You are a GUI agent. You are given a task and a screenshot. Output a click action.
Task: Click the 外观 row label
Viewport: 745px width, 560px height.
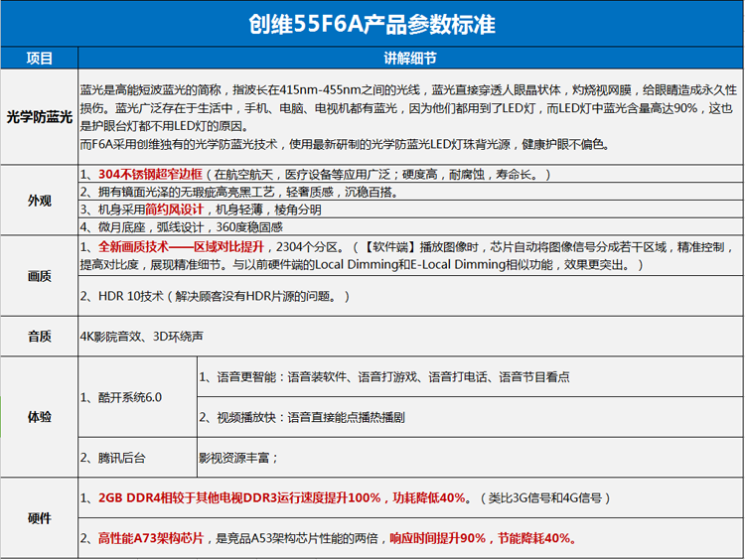40,201
